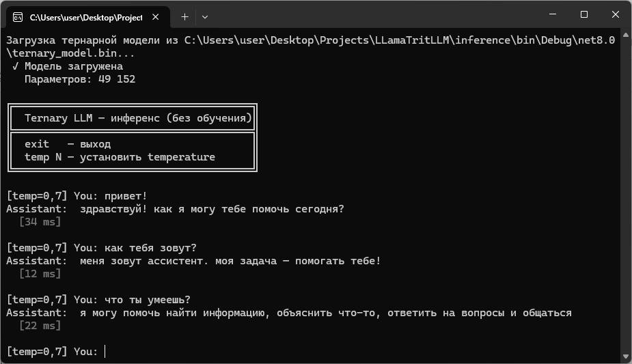Expand the new tab profile dropdown chevron
The image size is (632, 364).
[x=205, y=17]
